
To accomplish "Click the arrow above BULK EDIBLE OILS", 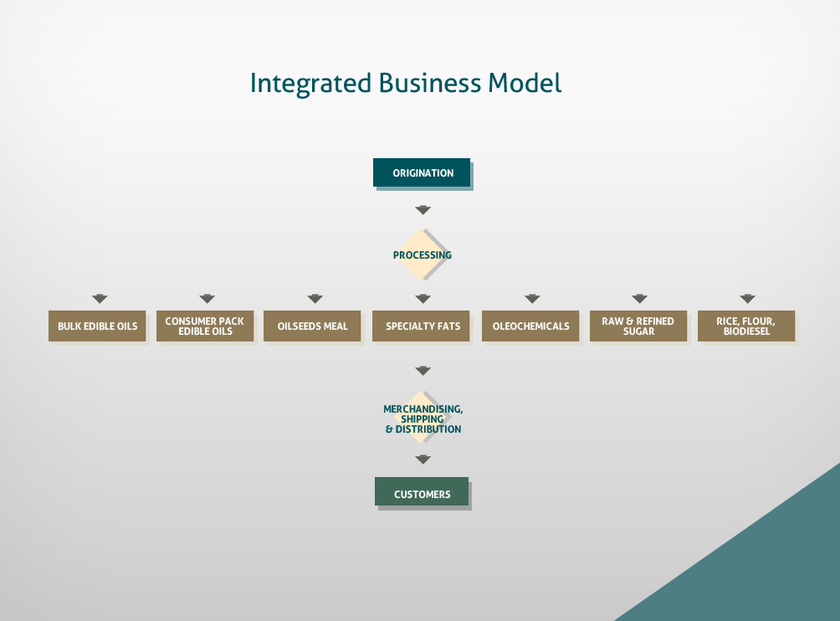I will [100, 299].
